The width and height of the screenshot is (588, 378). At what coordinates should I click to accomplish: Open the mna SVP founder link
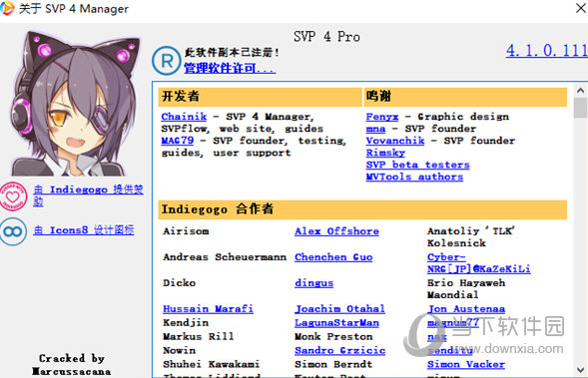[375, 129]
